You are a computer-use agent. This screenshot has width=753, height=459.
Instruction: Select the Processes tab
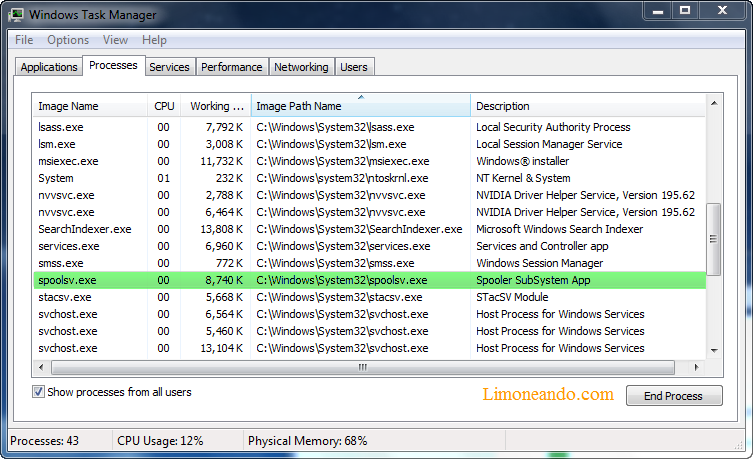(x=113, y=65)
